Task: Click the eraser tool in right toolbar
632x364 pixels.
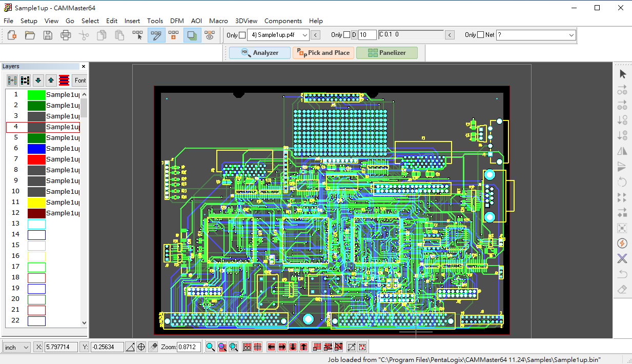Action: [x=622, y=290]
